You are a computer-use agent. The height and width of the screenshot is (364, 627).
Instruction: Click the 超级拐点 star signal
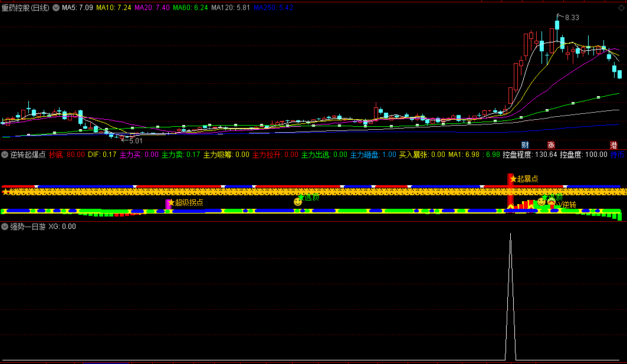171,203
